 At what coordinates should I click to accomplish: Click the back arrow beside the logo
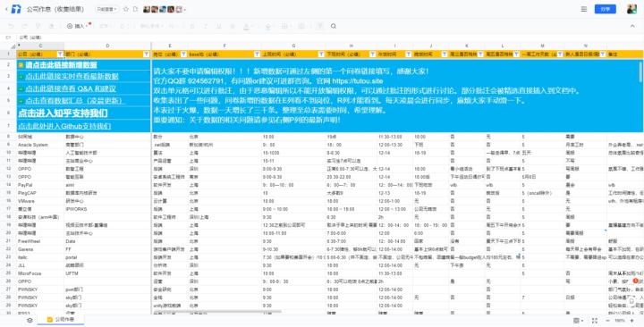coord(6,9)
